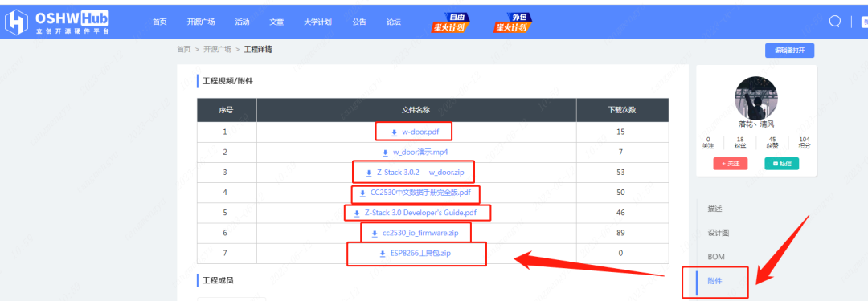Click the 下载次数 column header
868x301 pixels.
(621, 110)
